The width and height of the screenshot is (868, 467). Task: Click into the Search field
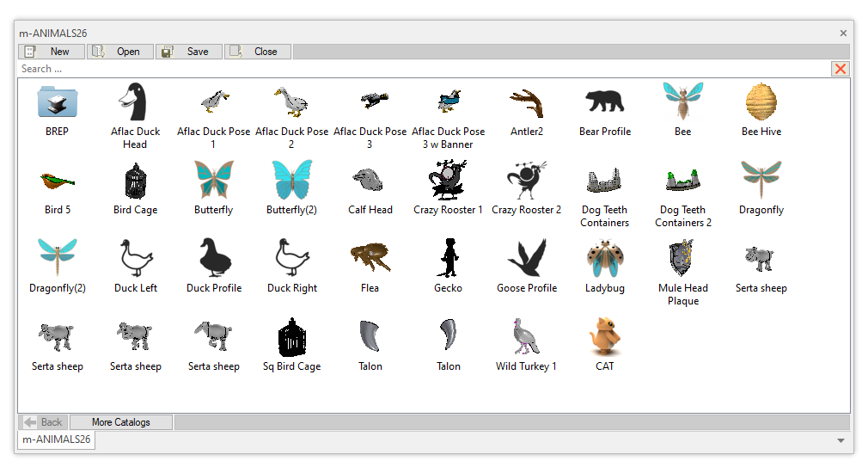tap(421, 69)
